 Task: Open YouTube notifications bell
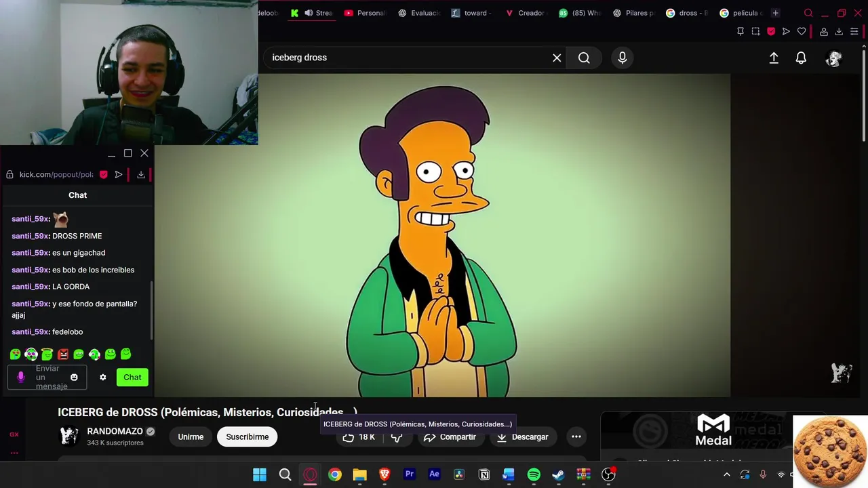(x=801, y=58)
